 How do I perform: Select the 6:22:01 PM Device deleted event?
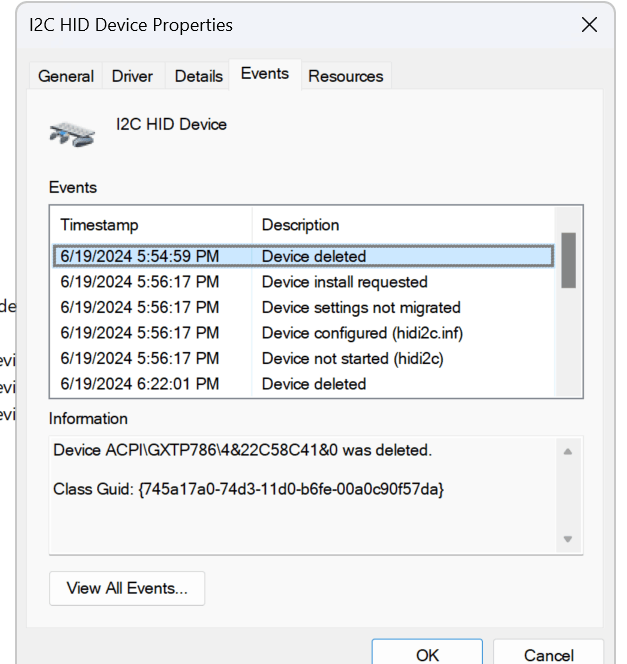pos(303,384)
